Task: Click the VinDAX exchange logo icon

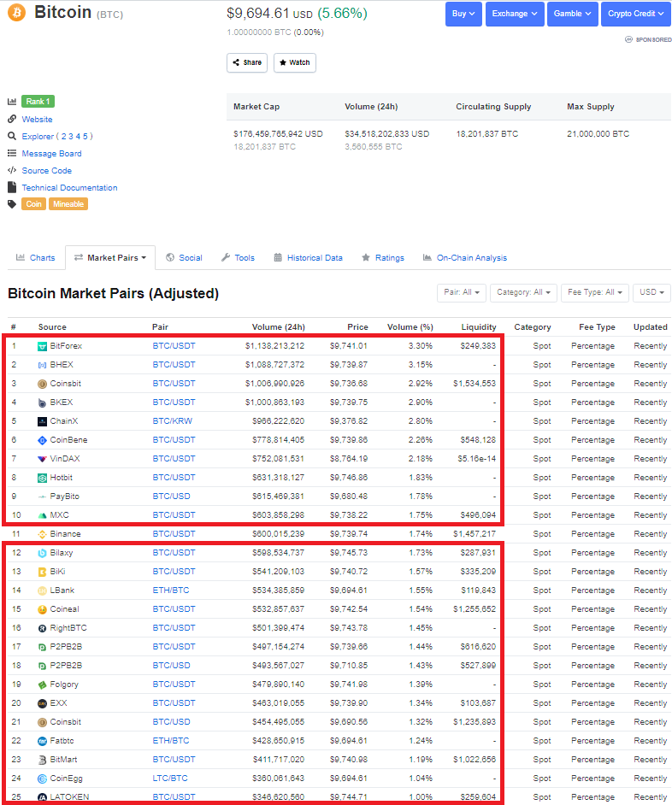Action: (42, 459)
